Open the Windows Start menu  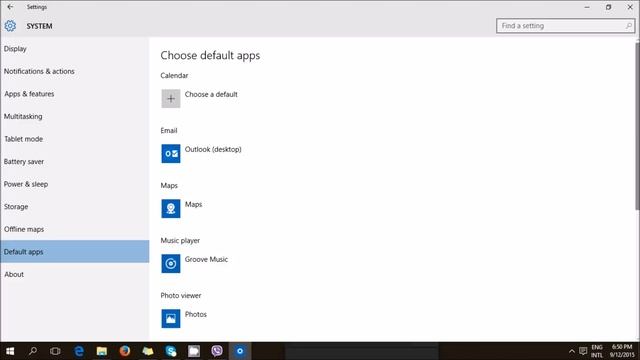[10, 351]
